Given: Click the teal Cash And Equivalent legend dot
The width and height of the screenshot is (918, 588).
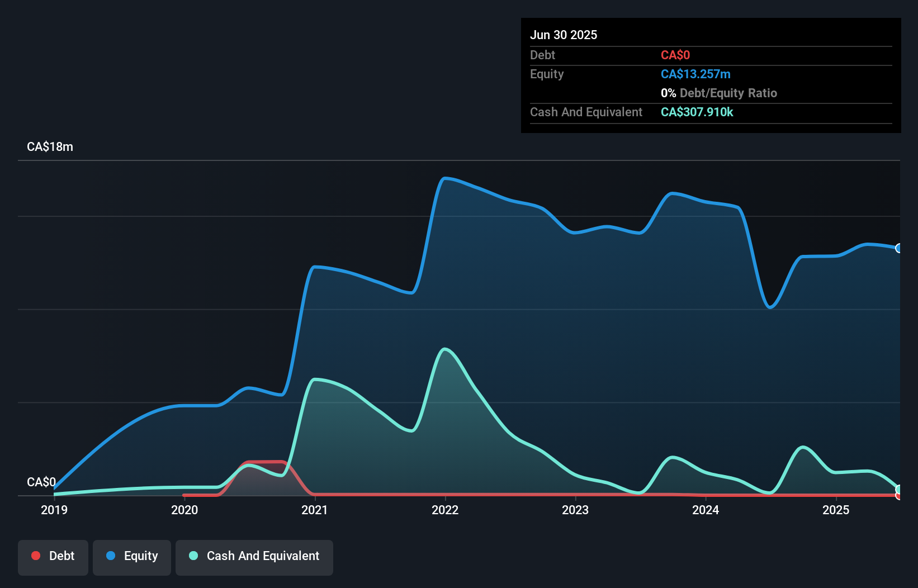Looking at the screenshot, I should [193, 556].
